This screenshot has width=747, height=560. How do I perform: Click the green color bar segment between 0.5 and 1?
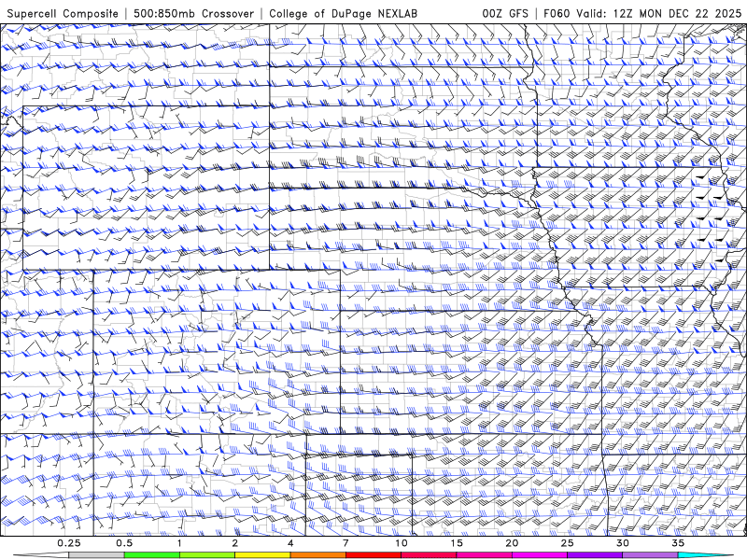tap(151, 555)
